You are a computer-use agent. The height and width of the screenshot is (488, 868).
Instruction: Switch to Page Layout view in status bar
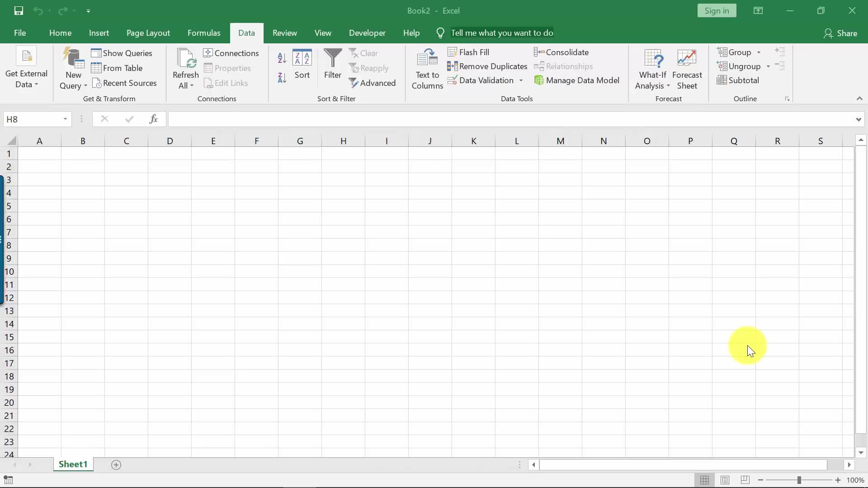(x=725, y=480)
